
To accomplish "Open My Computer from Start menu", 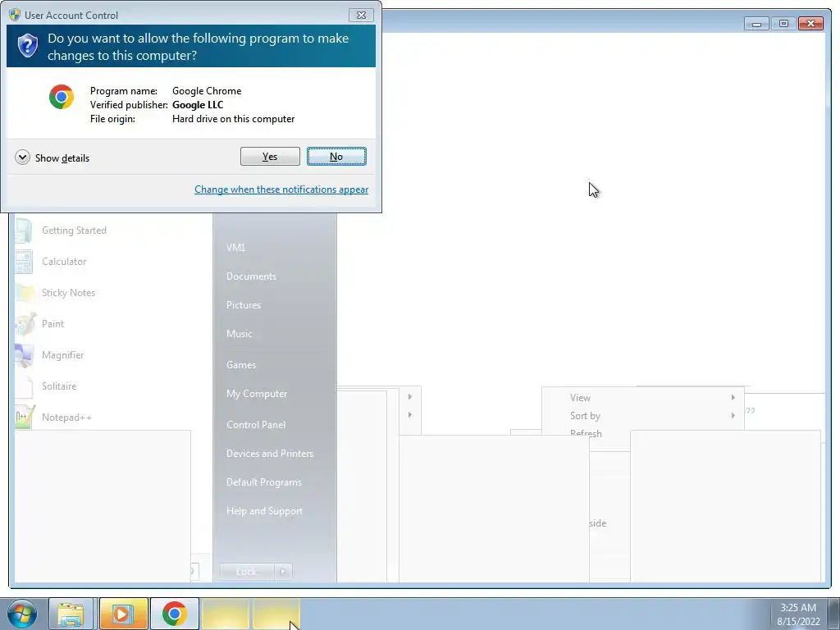I will (257, 394).
